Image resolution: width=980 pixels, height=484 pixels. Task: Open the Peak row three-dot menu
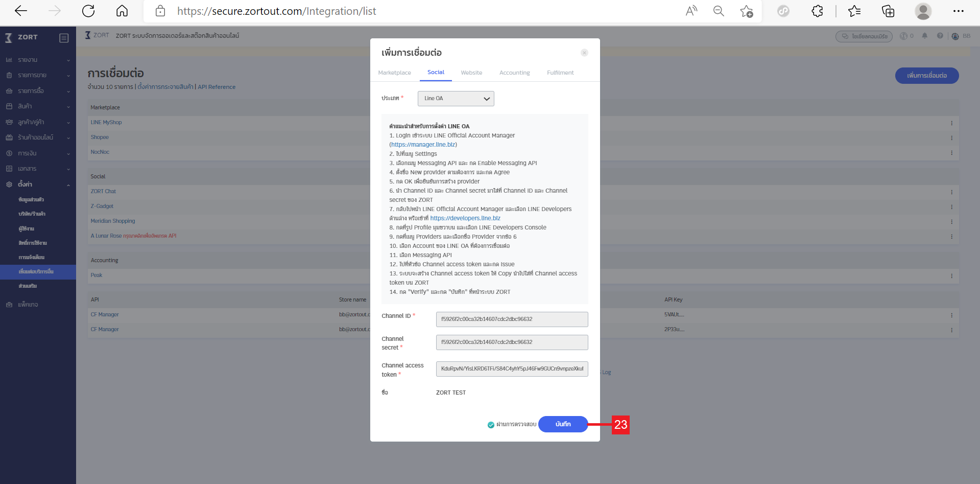951,276
